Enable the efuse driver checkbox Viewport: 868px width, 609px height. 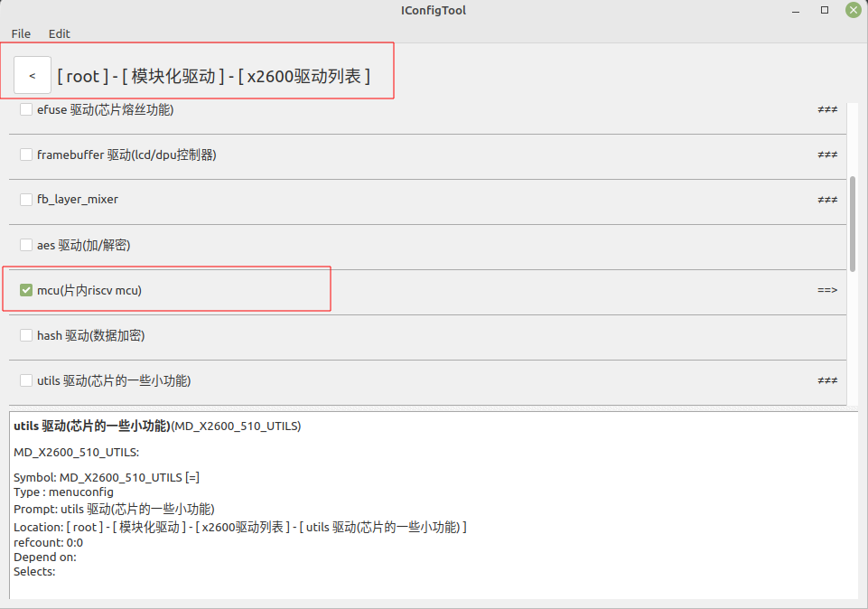26,109
